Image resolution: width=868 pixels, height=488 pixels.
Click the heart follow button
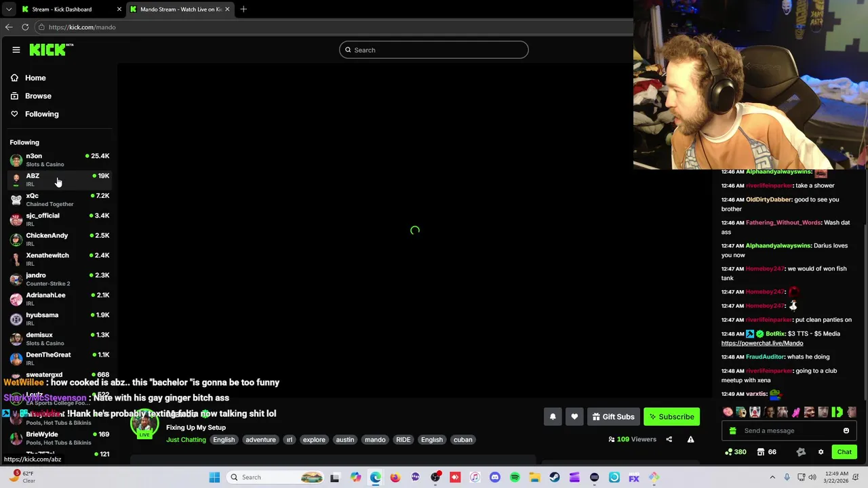coord(574,417)
